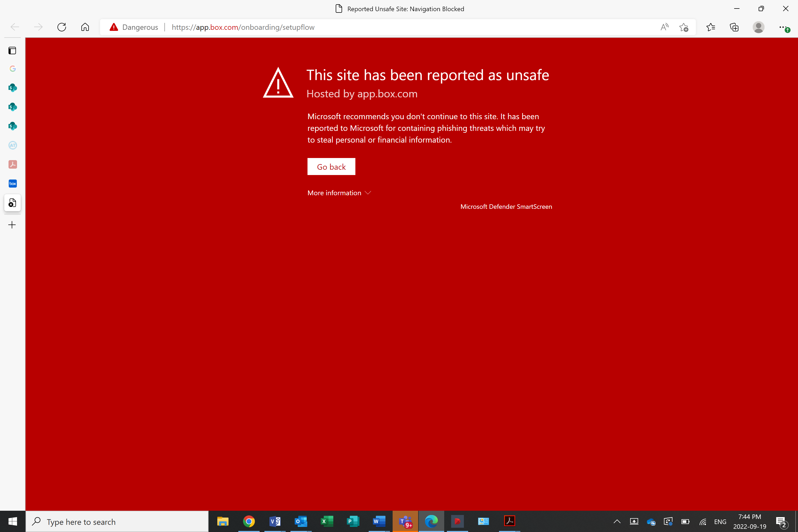Screen dimensions: 798x532
Task: Check the battery status icon
Action: (x=685, y=521)
